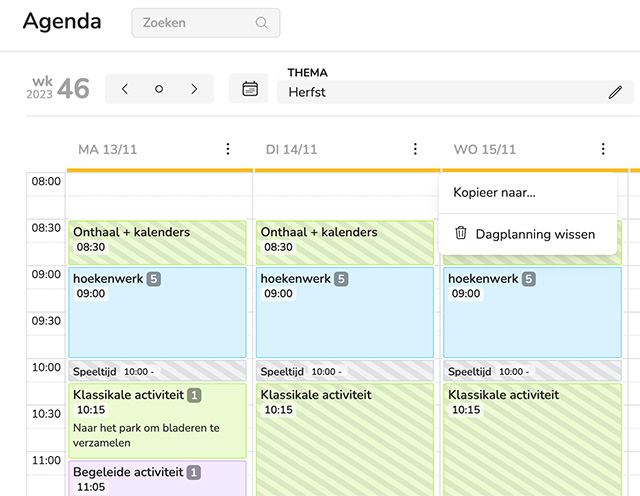The height and width of the screenshot is (496, 640).
Task: Select Kopieer naar… menu entry
Action: 495,193
